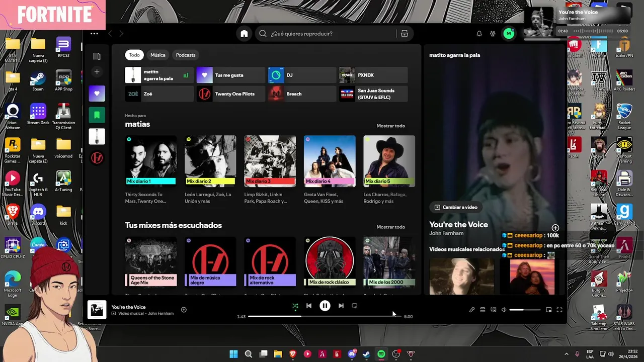Go to Spotify Home icon
The height and width of the screenshot is (362, 644).
point(244,34)
